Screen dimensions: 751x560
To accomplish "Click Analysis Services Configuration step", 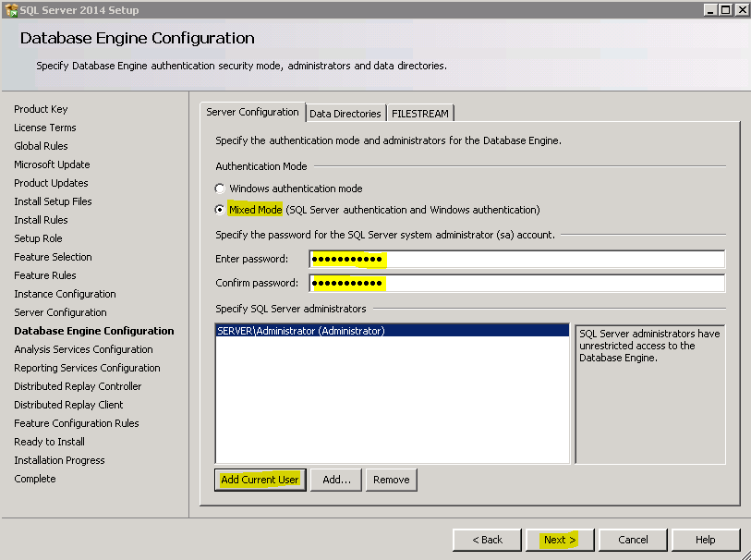I will click(83, 349).
